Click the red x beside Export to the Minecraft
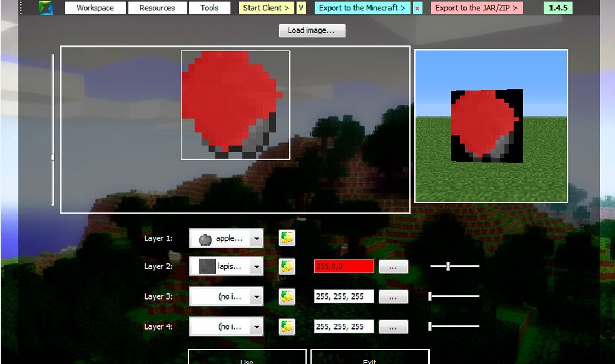The image size is (615, 364). (417, 8)
